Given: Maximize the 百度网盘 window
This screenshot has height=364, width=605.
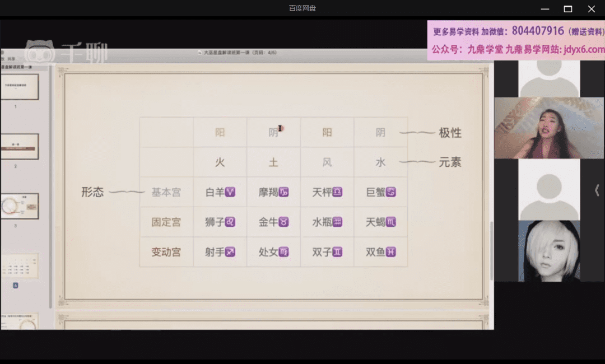Looking at the screenshot, I should pyautogui.click(x=567, y=8).
